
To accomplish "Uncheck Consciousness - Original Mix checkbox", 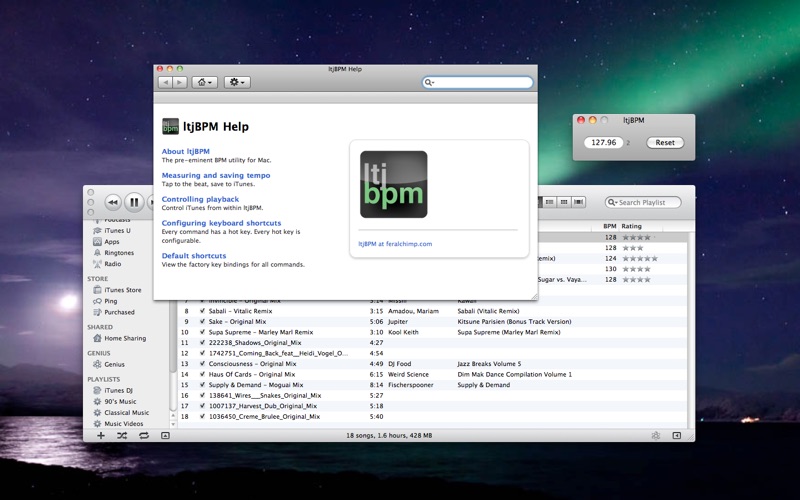I will click(203, 364).
